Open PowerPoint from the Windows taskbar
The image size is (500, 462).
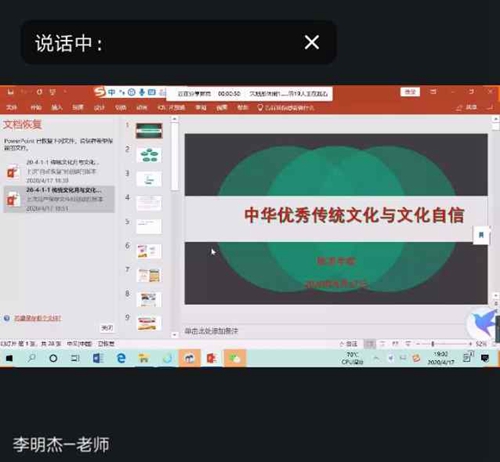(211, 358)
